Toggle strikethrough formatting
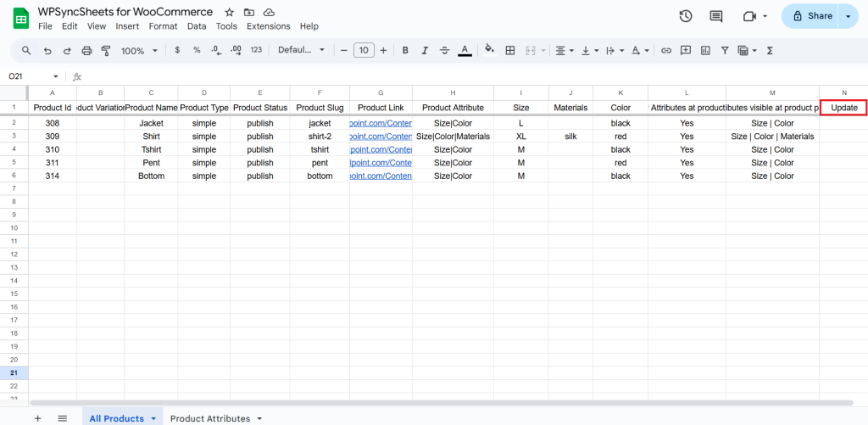This screenshot has height=425, width=868. coord(444,50)
